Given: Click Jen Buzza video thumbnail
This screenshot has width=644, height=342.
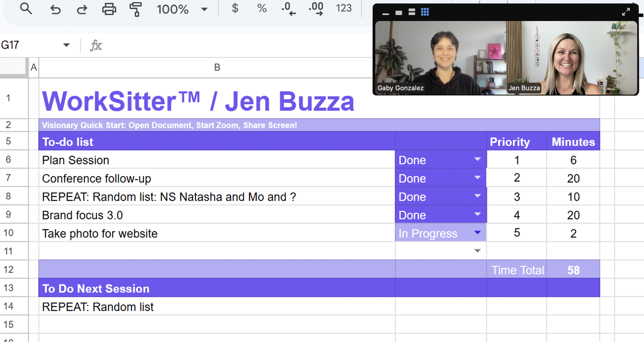Looking at the screenshot, I should pos(572,58).
